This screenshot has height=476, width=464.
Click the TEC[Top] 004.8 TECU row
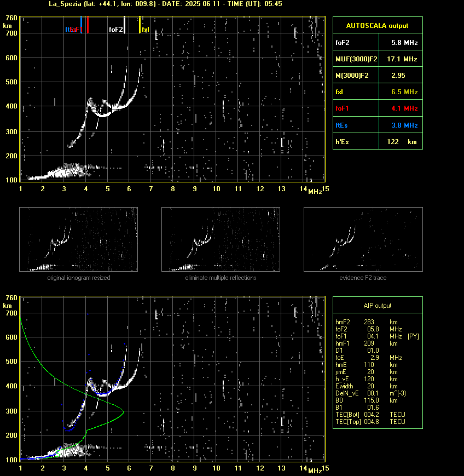tap(370, 422)
